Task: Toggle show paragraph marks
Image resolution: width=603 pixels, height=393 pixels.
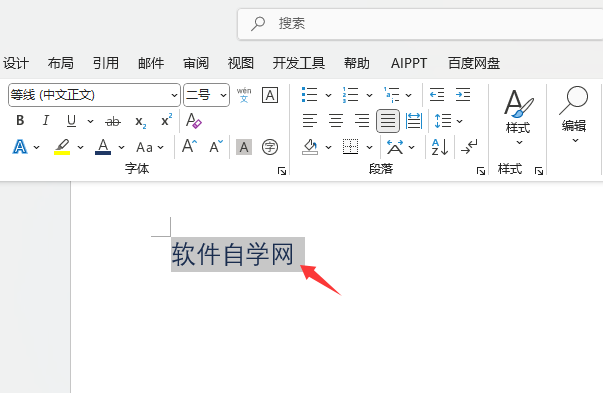Action: 469,147
